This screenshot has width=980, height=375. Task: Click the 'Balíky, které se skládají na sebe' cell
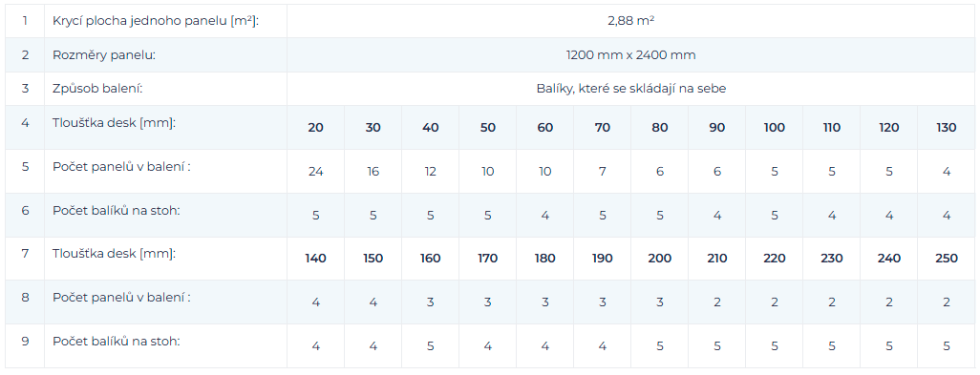[x=630, y=89]
